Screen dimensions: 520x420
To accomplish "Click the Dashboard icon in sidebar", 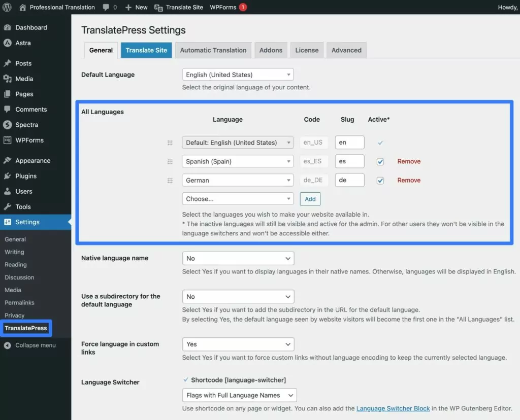I will (x=7, y=27).
